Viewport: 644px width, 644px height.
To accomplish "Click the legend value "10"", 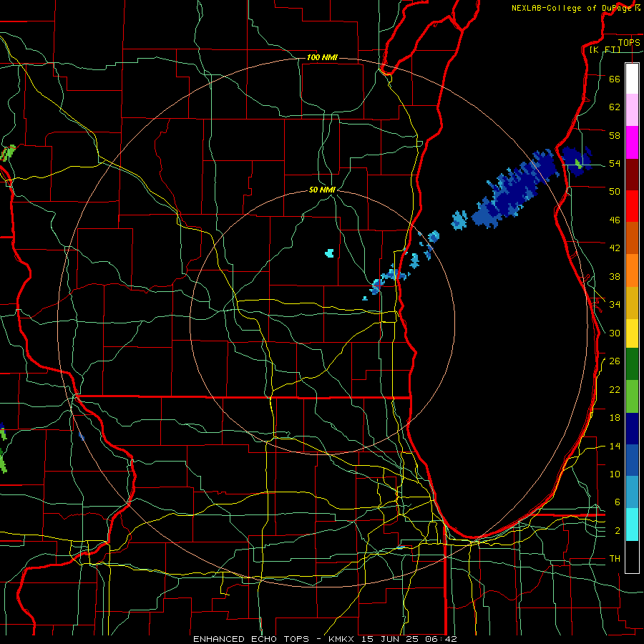I will tap(615, 474).
